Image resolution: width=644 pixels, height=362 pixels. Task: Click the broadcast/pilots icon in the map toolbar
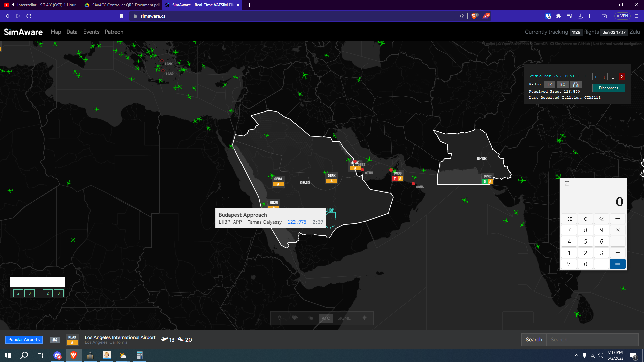[x=364, y=318]
